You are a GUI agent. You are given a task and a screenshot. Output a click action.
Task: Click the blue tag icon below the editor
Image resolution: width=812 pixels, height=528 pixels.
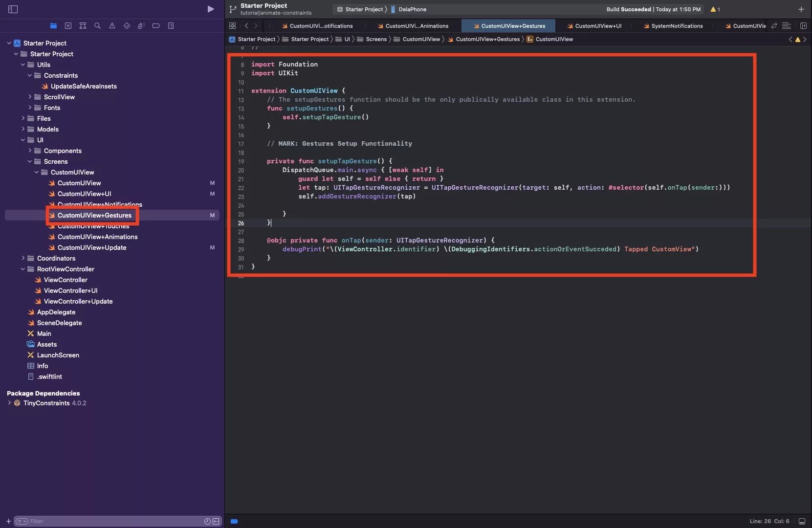click(x=234, y=521)
